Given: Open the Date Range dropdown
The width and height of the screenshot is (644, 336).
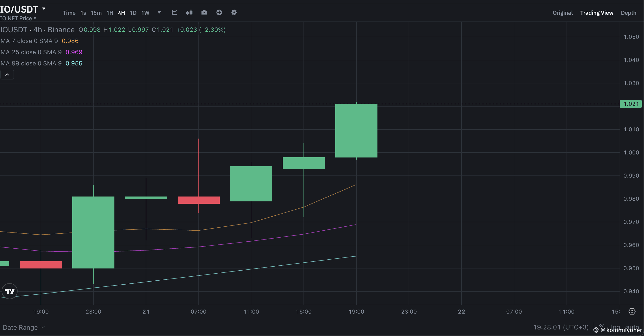Looking at the screenshot, I should pos(24,327).
